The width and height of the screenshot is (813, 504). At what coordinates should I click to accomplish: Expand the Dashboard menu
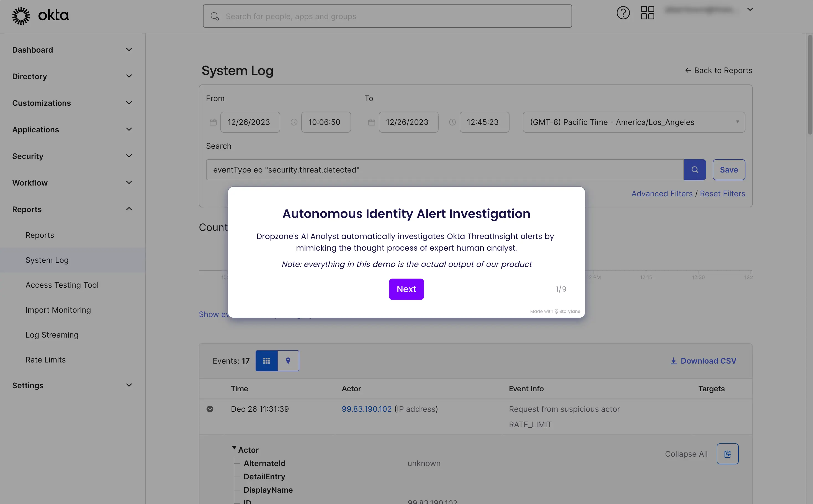pos(72,50)
